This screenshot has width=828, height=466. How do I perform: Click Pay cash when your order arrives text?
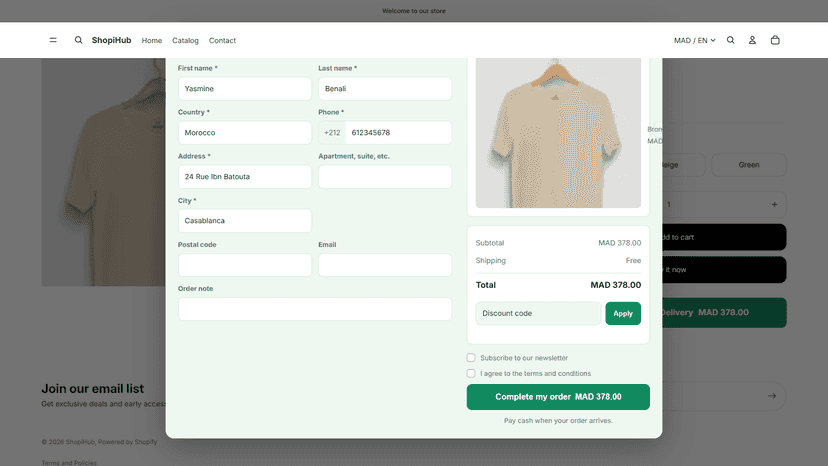click(x=558, y=421)
